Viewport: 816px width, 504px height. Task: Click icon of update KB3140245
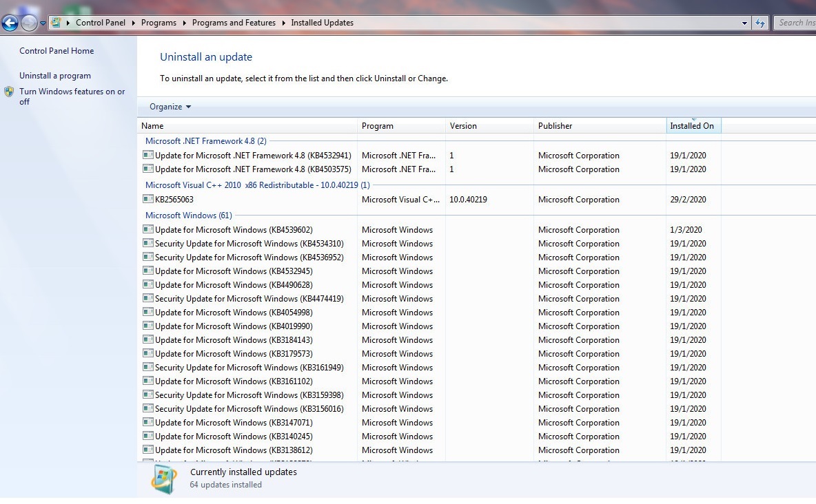[147, 436]
